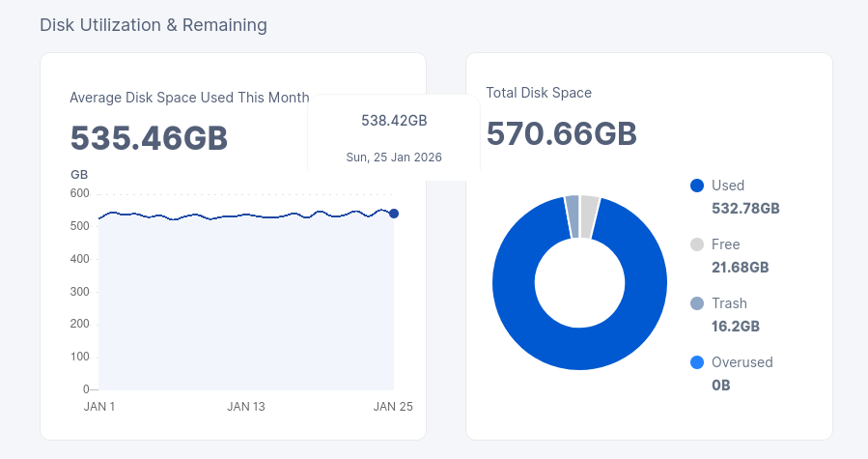The image size is (868, 459).
Task: Click the Overused legend color dot
Action: pos(697,362)
